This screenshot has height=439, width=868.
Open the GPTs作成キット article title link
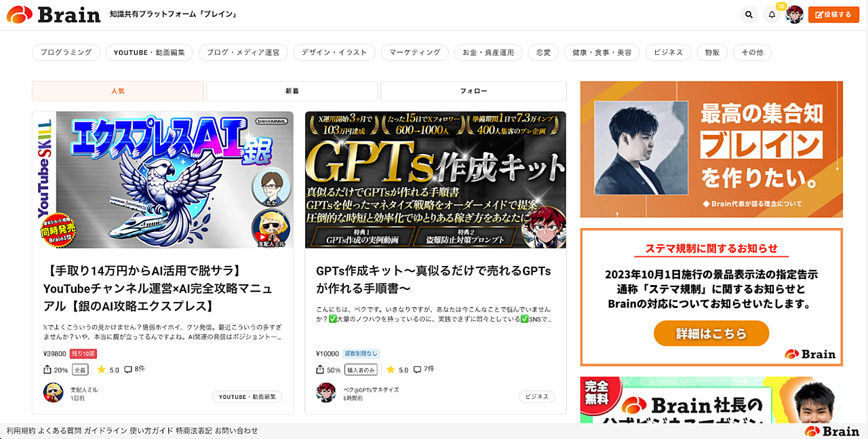pos(433,280)
